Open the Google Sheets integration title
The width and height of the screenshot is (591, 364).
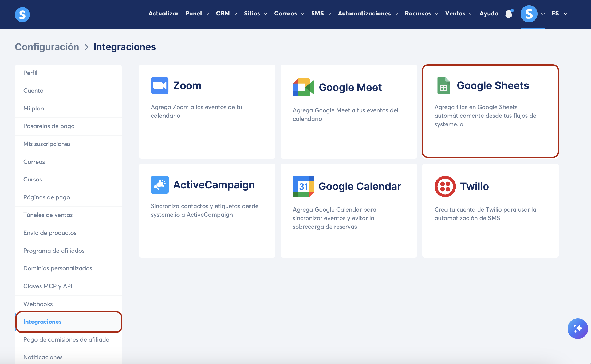(x=493, y=86)
